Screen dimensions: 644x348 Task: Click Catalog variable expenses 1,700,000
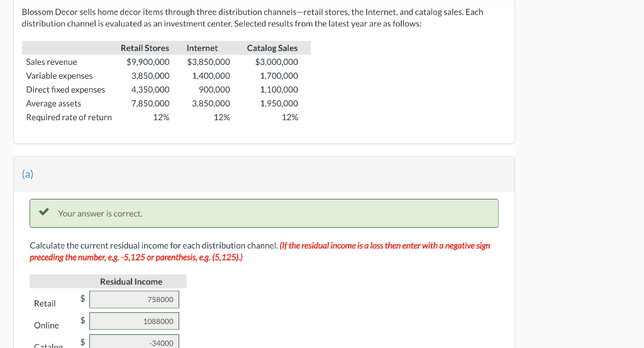tap(279, 76)
